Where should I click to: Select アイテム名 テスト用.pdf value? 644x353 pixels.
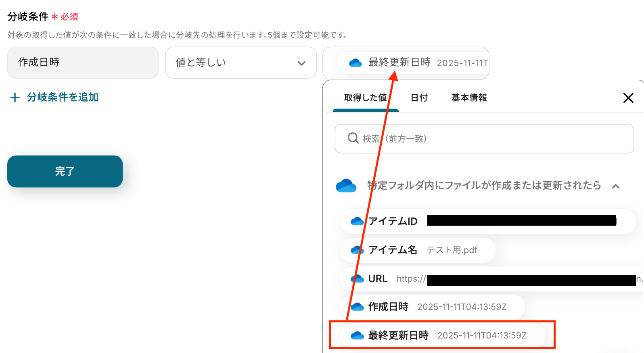tap(418, 250)
